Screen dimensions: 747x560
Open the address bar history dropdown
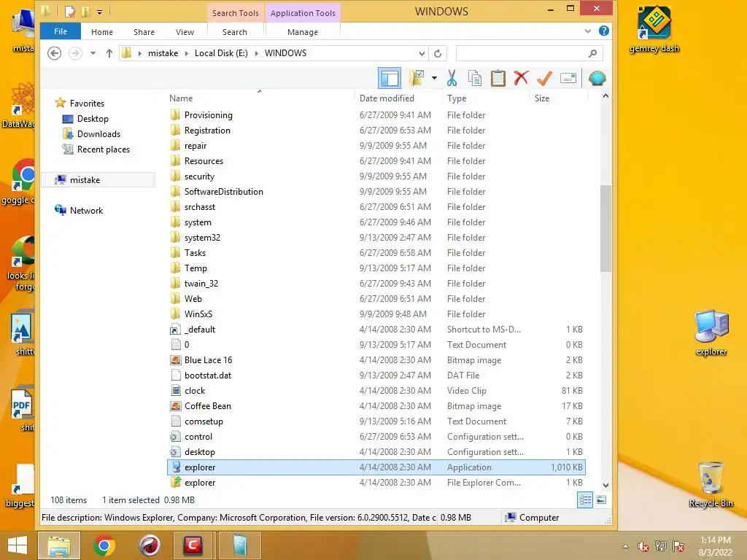pos(422,53)
